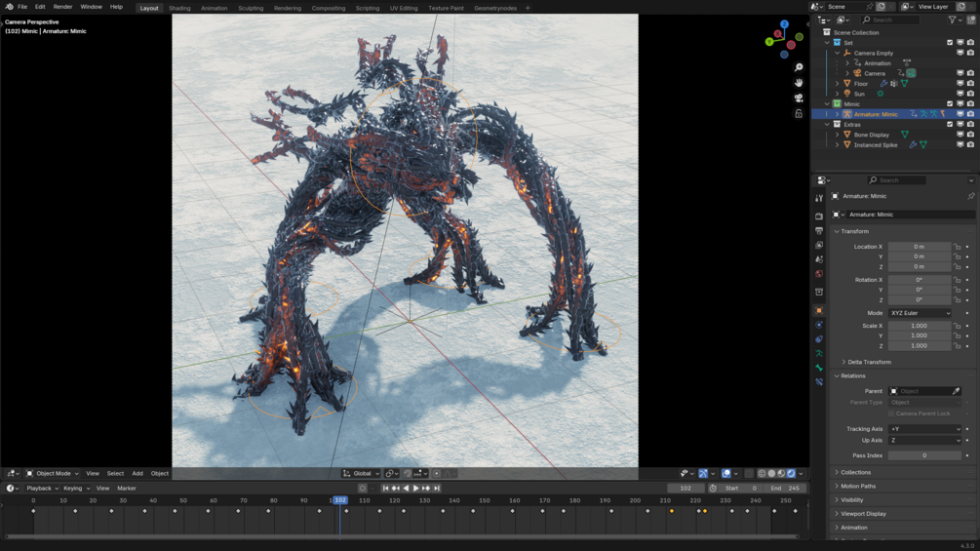980x551 pixels.
Task: Open the Up Axis Z dropdown
Action: [x=925, y=441]
